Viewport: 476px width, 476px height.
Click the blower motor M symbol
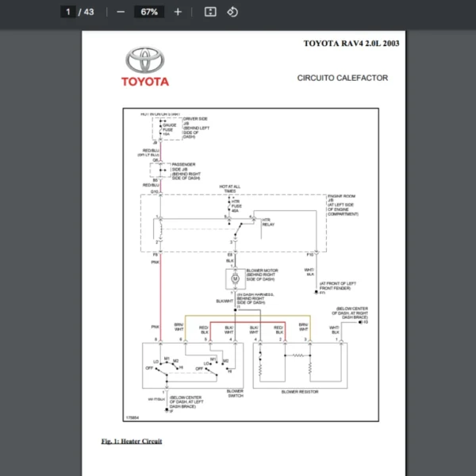[236, 278]
